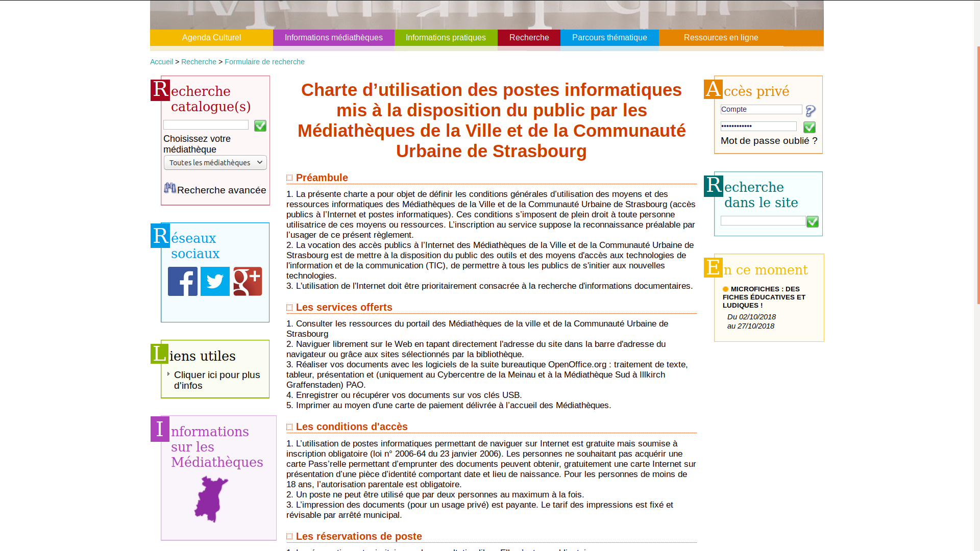Click the event date 'Du 02/10/2018'
980x551 pixels.
point(751,317)
